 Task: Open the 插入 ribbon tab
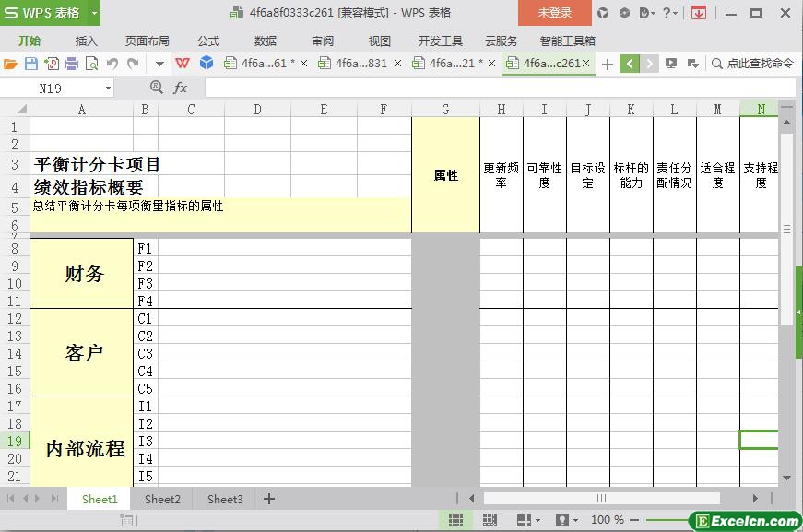[x=86, y=41]
